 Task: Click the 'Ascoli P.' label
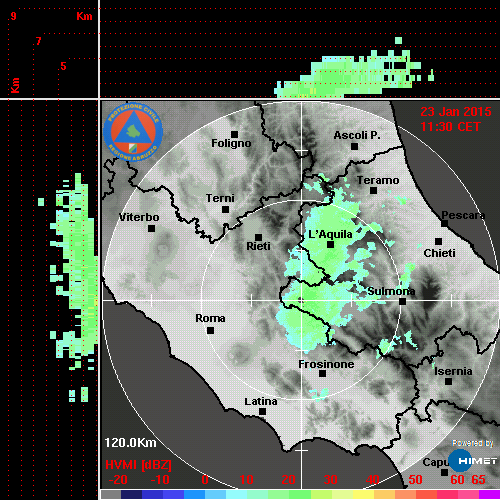click(357, 135)
